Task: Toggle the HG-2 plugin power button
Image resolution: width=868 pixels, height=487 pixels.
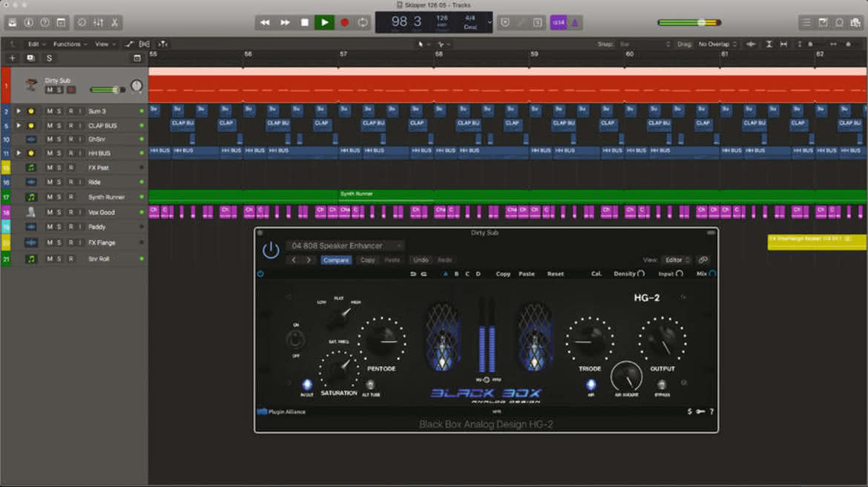Action: (271, 251)
